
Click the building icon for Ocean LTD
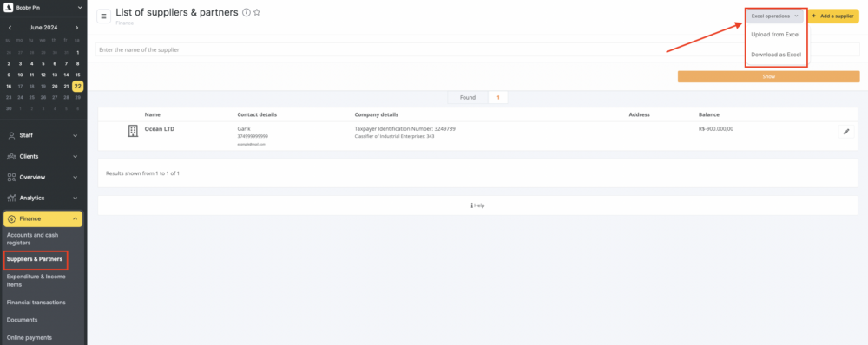(x=132, y=131)
